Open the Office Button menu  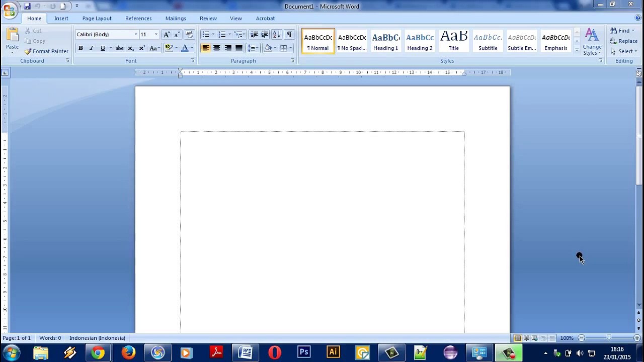pyautogui.click(x=9, y=10)
